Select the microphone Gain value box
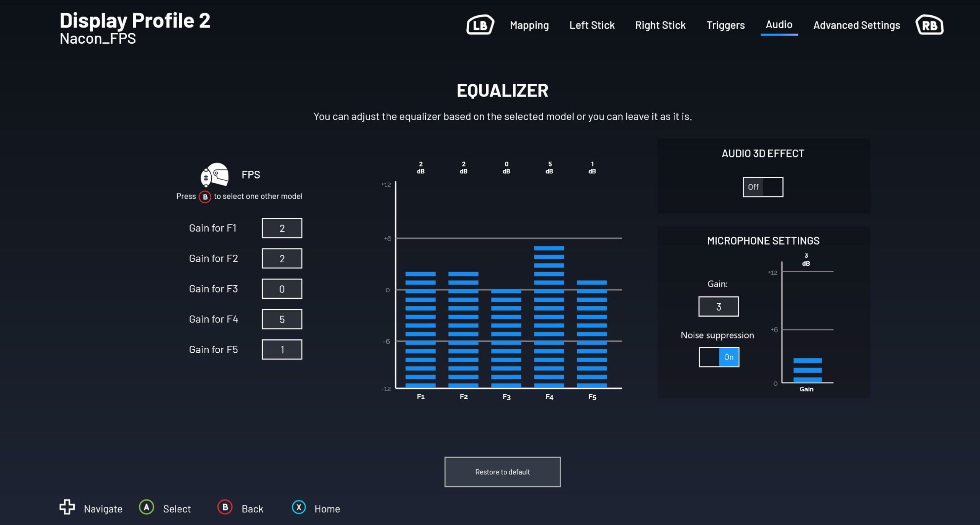The image size is (980, 525). pos(718,306)
